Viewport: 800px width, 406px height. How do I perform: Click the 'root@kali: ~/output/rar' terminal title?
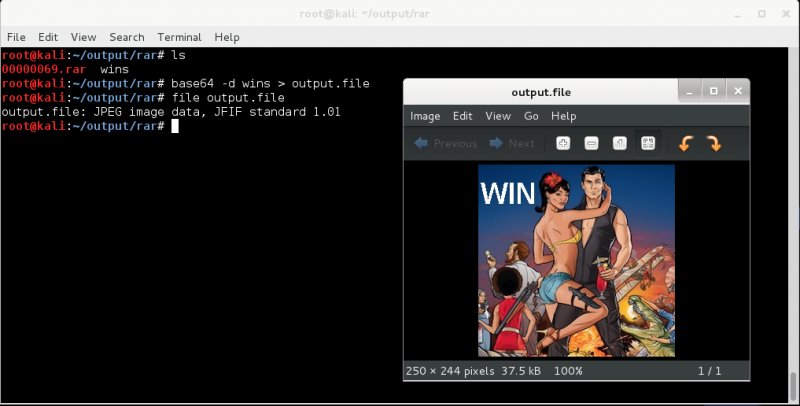364,14
